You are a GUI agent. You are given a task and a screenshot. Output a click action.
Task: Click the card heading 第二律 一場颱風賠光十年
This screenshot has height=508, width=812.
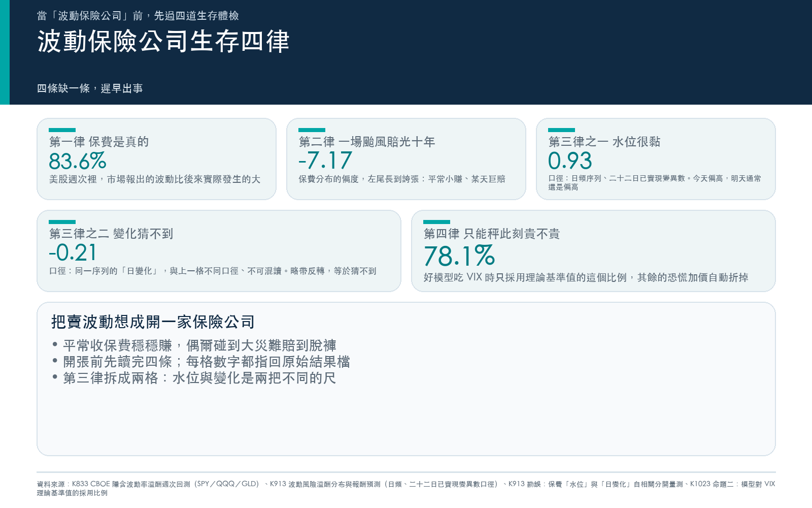click(367, 142)
